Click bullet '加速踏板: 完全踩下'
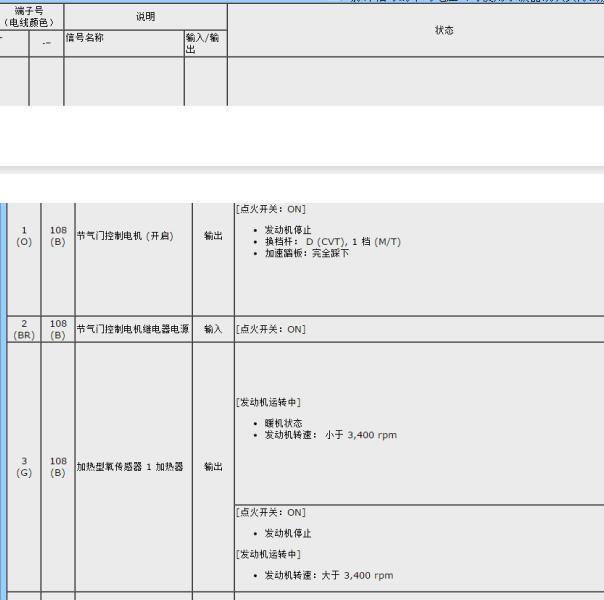Image resolution: width=604 pixels, height=600 pixels. pyautogui.click(x=307, y=253)
